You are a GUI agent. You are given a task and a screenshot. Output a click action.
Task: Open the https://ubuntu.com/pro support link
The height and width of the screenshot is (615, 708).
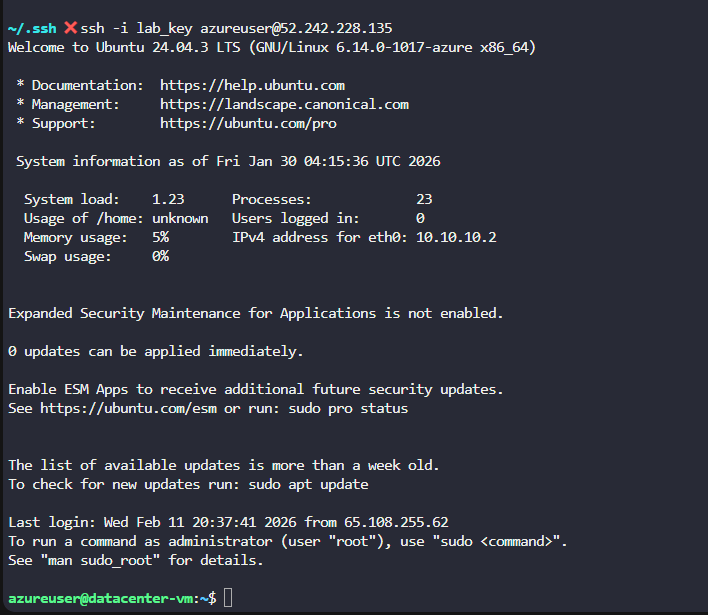[248, 123]
